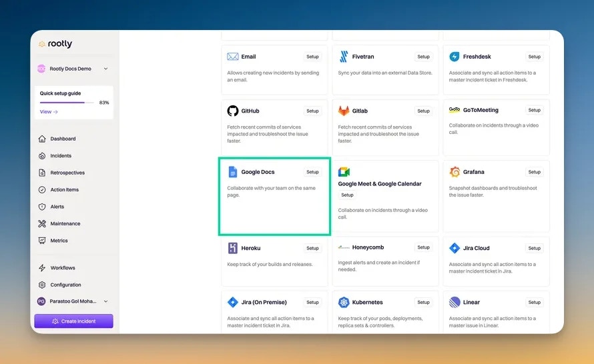
Task: Click the rootly logo
Action: (55, 44)
